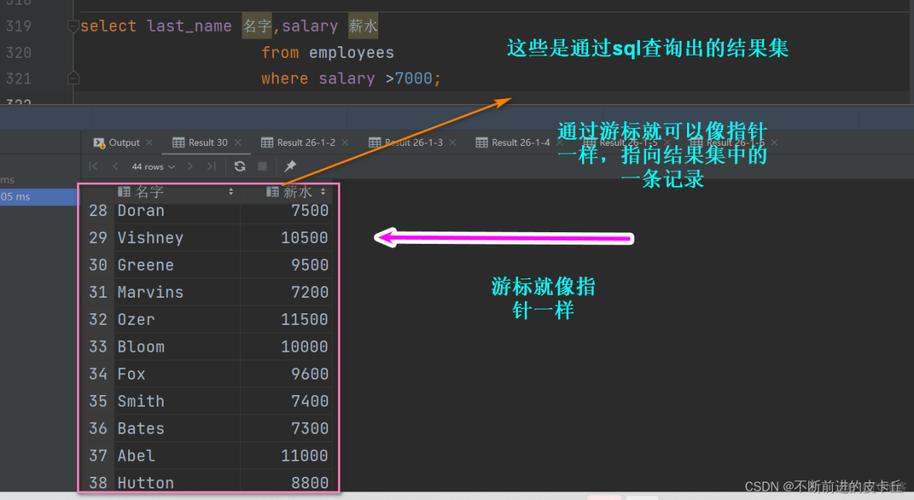Select the 11500 salary cell
Image resolution: width=914 pixels, height=500 pixels.
click(287, 320)
